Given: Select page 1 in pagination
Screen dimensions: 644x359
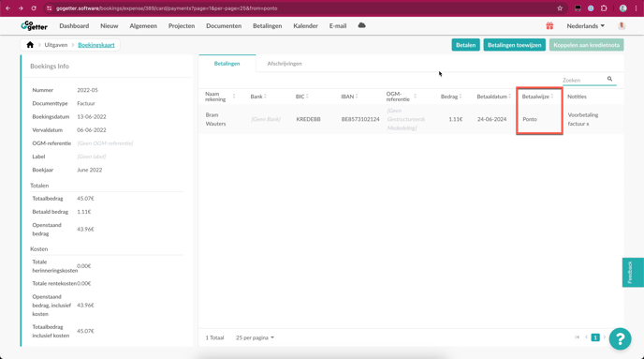Looking at the screenshot, I should 595,337.
